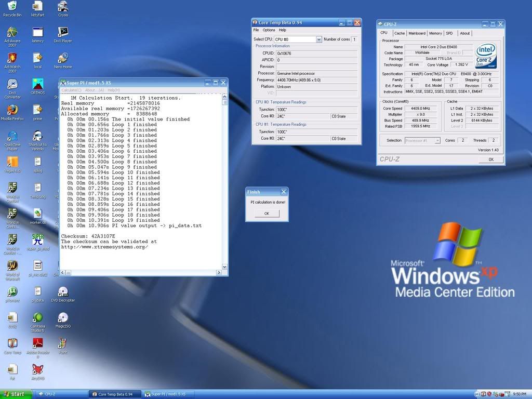Open the kittyfart file on the desktop

click(37, 9)
